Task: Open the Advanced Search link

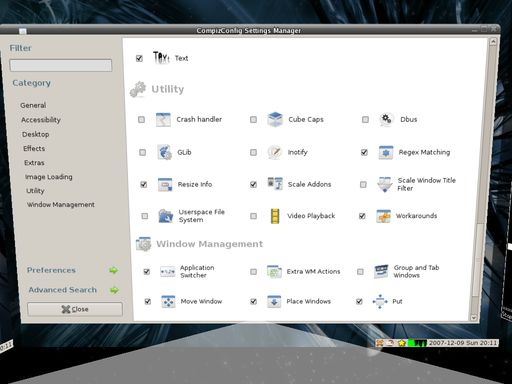Action: click(62, 290)
